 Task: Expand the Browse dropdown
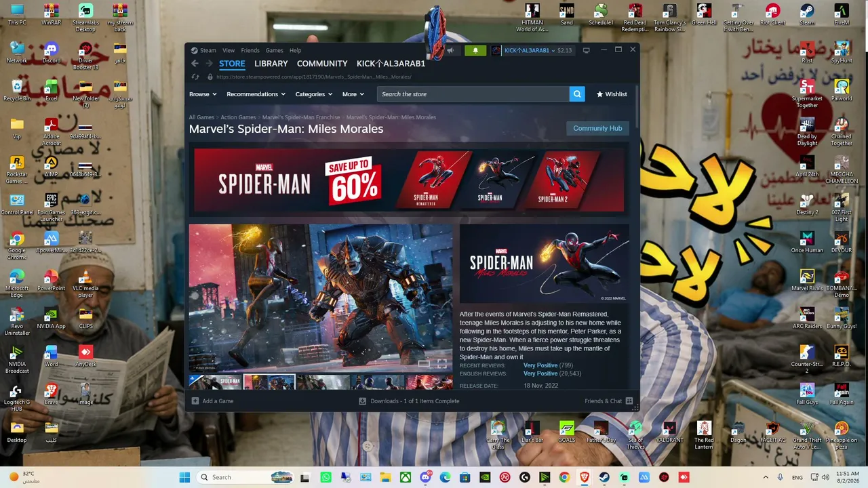pos(203,94)
